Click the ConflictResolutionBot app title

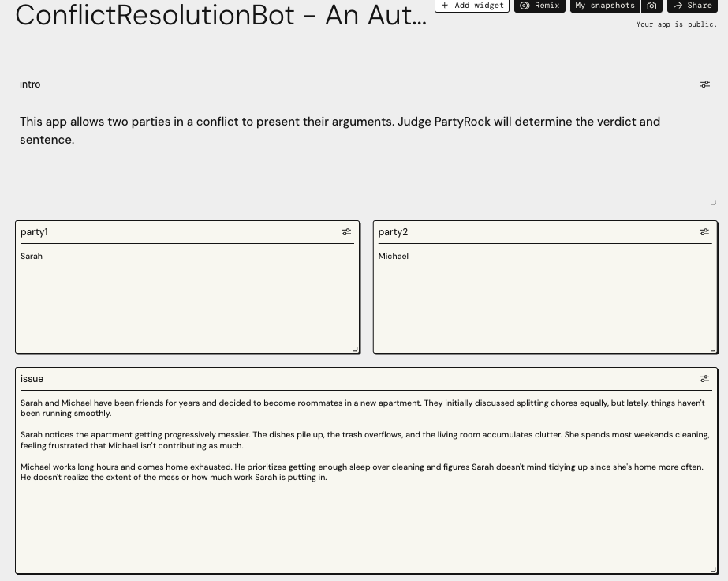click(x=221, y=15)
